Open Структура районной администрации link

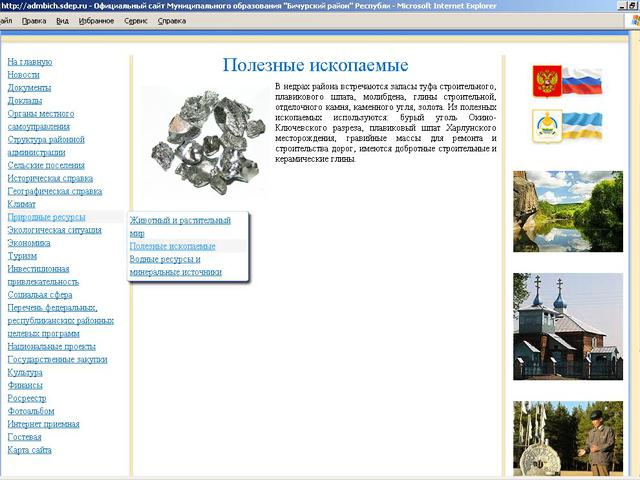46,146
